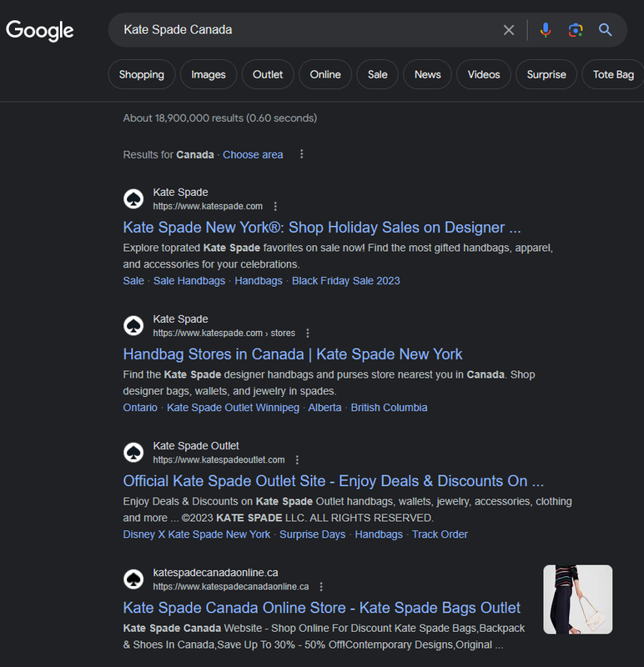644x667 pixels.
Task: Open more options for katespadeoutlet.com result
Action: [x=297, y=460]
